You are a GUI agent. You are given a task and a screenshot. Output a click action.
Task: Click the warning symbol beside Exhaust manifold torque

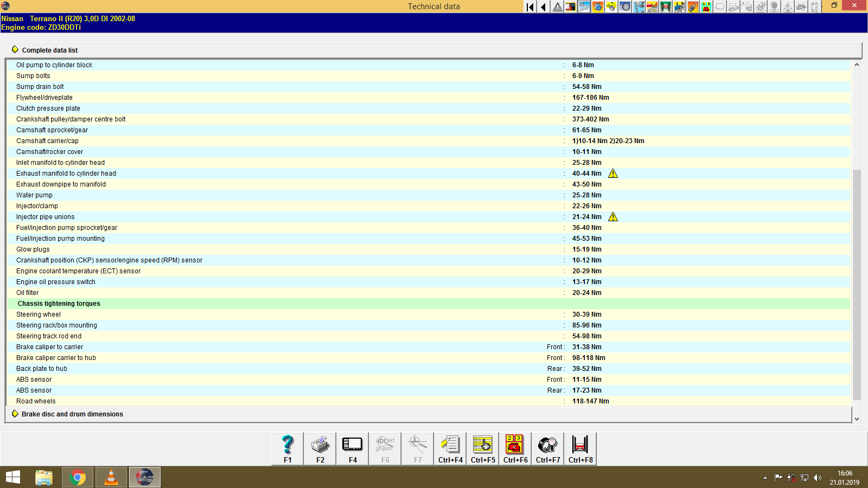[x=613, y=173]
